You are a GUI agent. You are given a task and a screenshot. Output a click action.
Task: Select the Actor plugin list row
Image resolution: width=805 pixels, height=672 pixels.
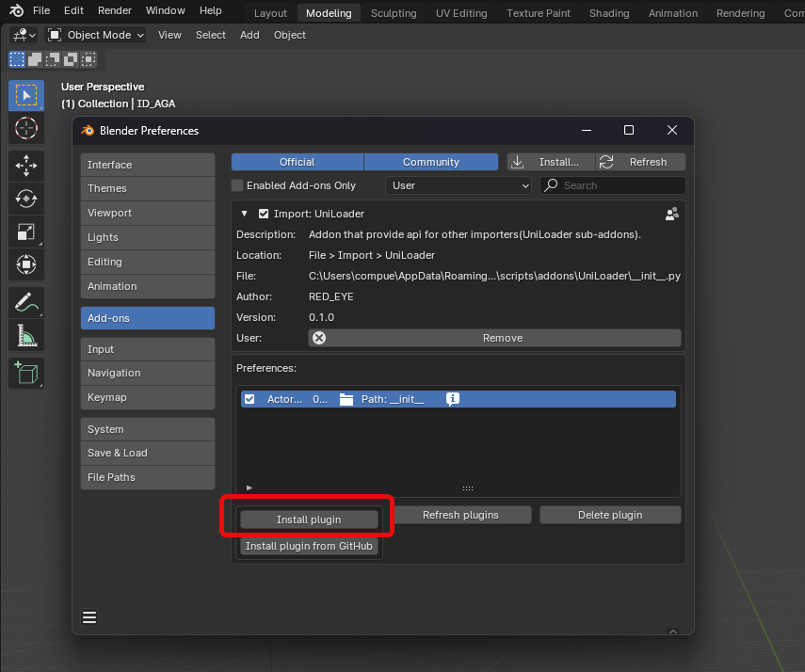(x=459, y=399)
